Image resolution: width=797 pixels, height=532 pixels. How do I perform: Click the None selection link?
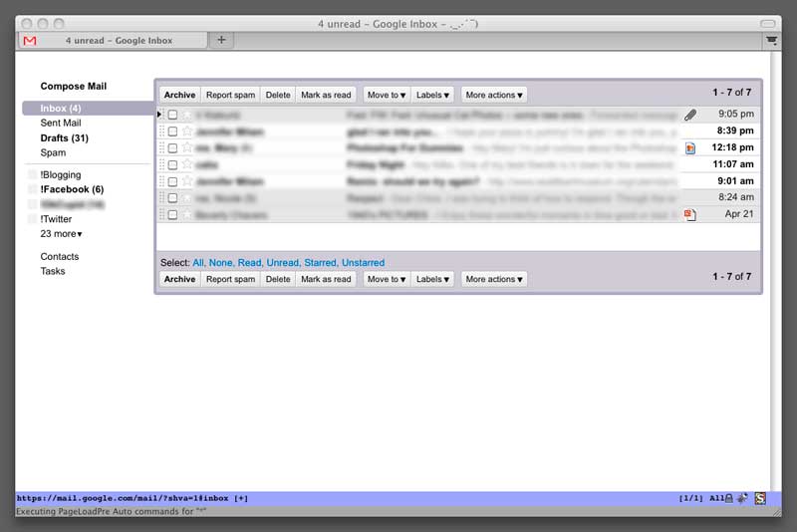(x=220, y=263)
